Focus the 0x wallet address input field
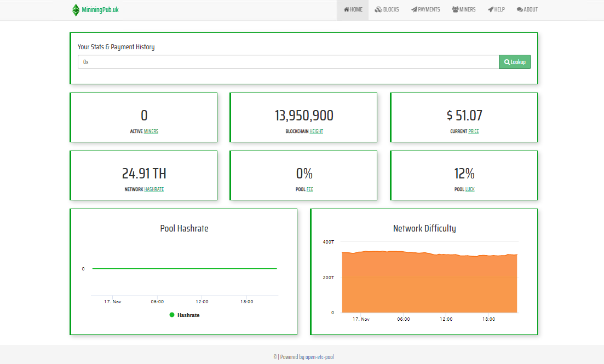Image resolution: width=604 pixels, height=364 pixels. (x=289, y=62)
